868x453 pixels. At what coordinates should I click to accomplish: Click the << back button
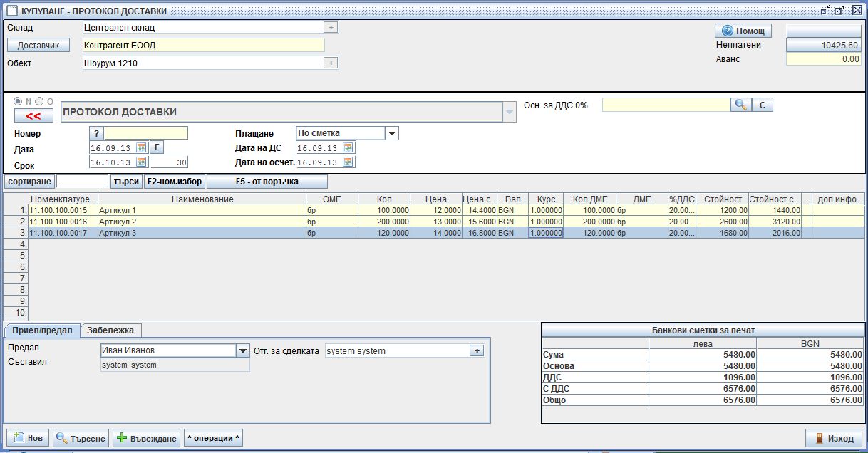pyautogui.click(x=33, y=115)
